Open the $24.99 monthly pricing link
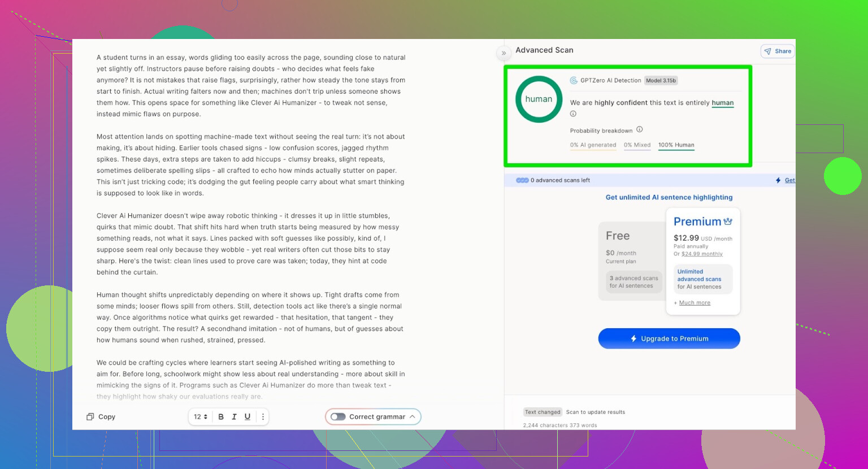 click(702, 254)
